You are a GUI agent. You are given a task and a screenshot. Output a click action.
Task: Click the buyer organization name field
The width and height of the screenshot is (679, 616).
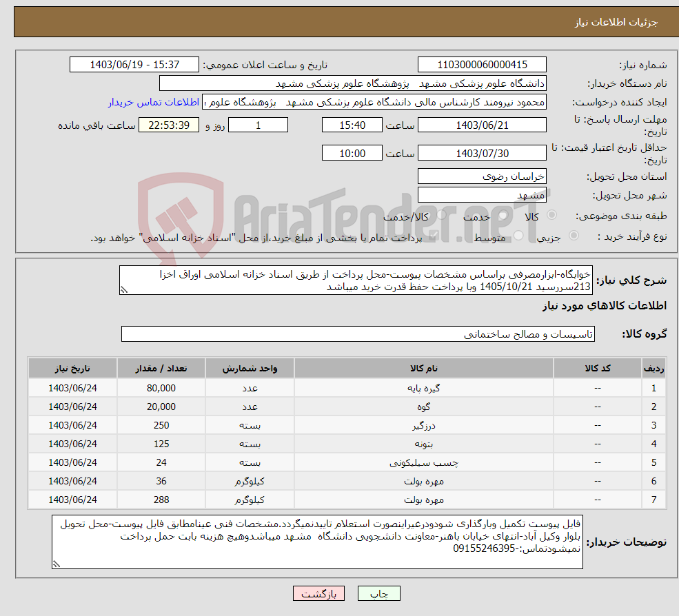coord(352,83)
